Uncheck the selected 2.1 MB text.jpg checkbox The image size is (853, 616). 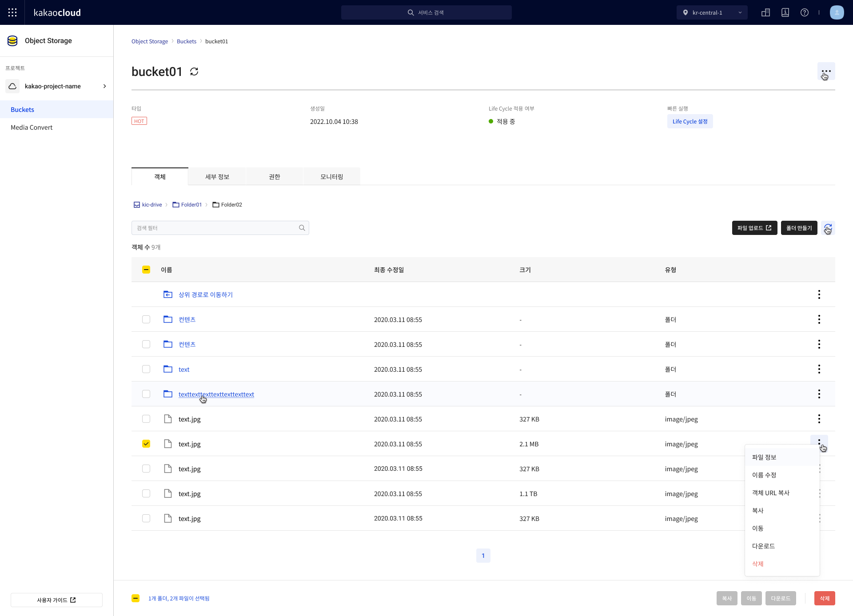tap(146, 444)
